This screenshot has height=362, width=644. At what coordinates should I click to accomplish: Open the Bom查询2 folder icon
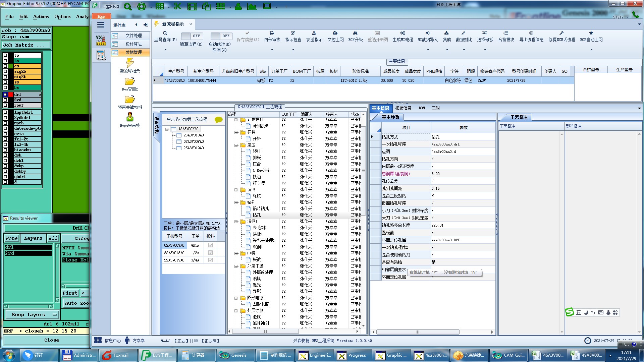coord(130,81)
